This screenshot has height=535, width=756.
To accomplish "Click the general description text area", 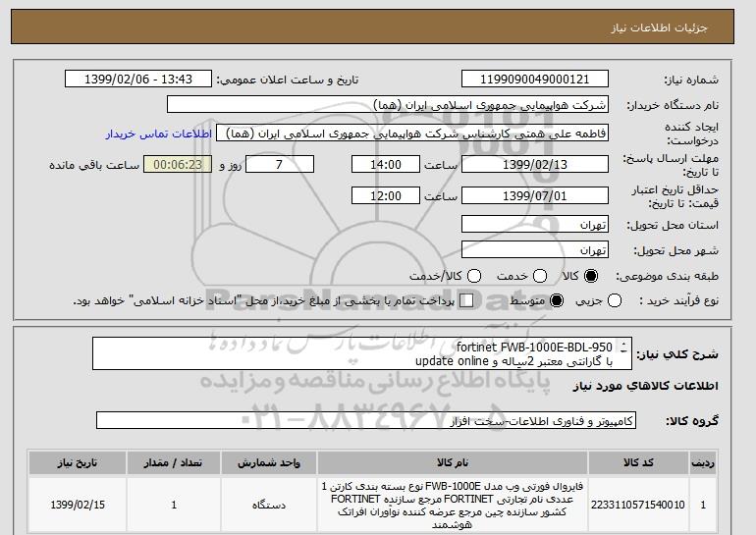I will pyautogui.click(x=362, y=353).
